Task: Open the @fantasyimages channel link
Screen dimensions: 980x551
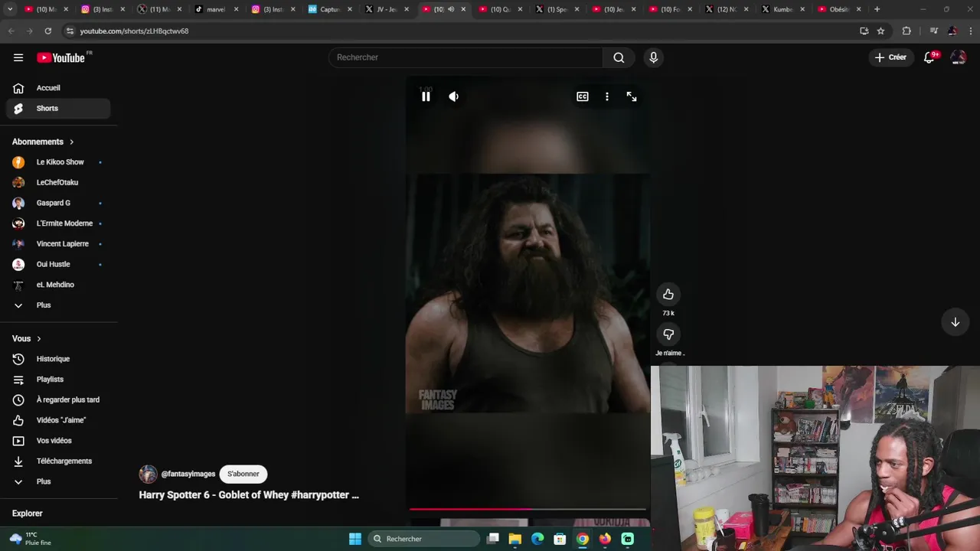Action: (188, 474)
